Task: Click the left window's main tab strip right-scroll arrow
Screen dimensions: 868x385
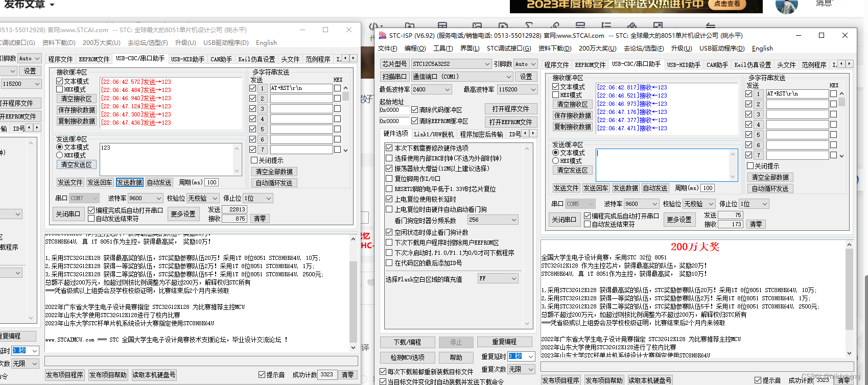Action: pyautogui.click(x=353, y=58)
